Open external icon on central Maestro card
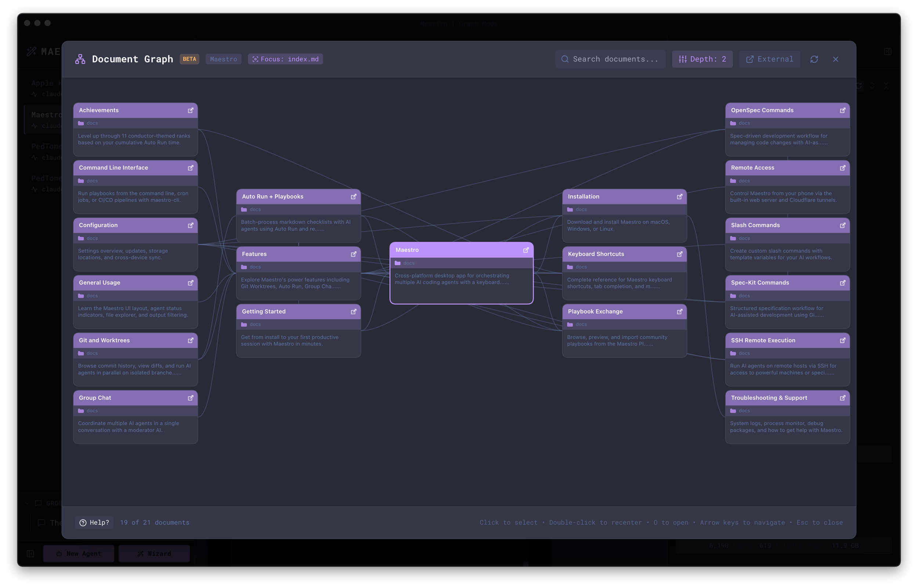The width and height of the screenshot is (918, 588). (526, 250)
